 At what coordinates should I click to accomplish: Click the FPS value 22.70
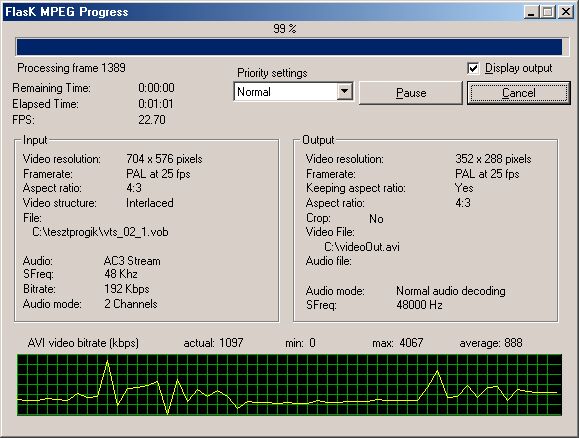(x=152, y=120)
